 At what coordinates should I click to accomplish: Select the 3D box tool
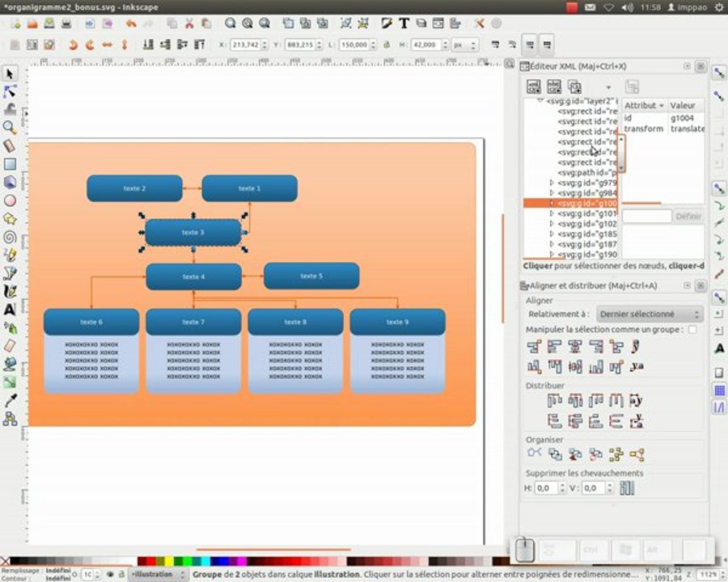(x=10, y=182)
